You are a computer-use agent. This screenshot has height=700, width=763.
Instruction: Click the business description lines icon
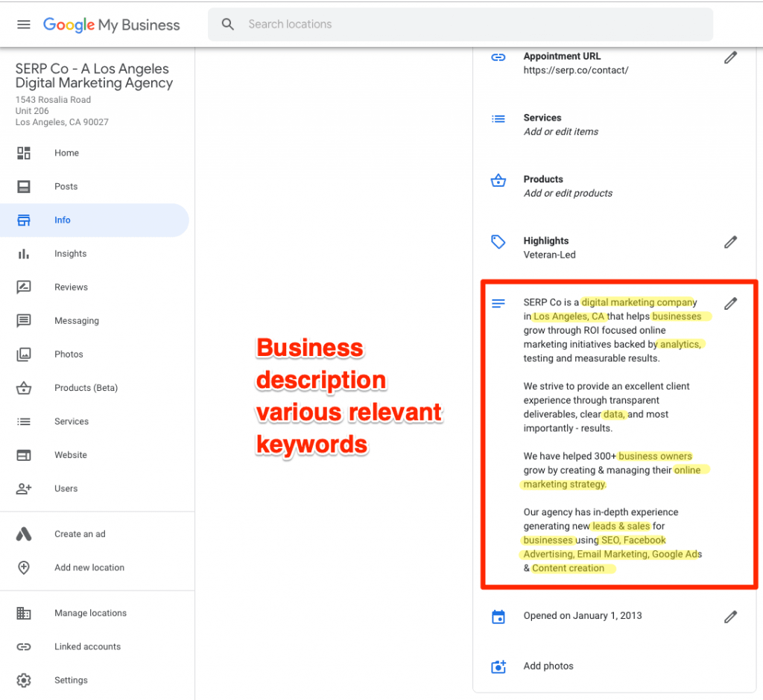coord(498,304)
